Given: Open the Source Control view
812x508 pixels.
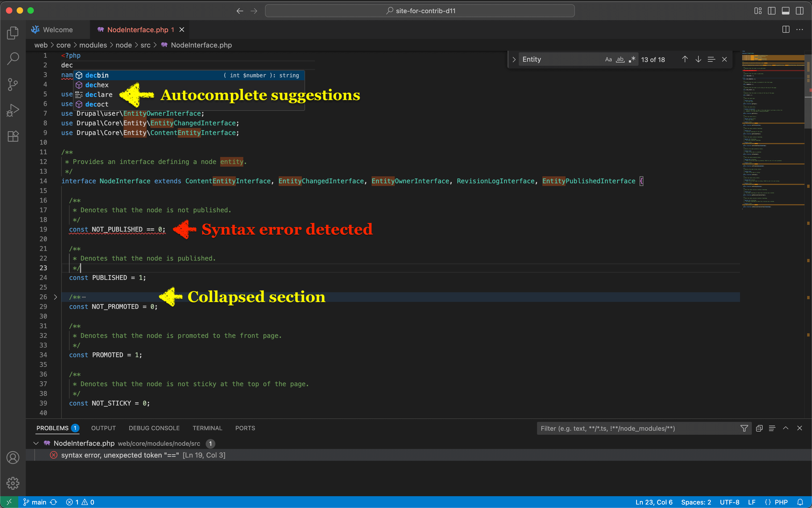Looking at the screenshot, I should [x=13, y=84].
